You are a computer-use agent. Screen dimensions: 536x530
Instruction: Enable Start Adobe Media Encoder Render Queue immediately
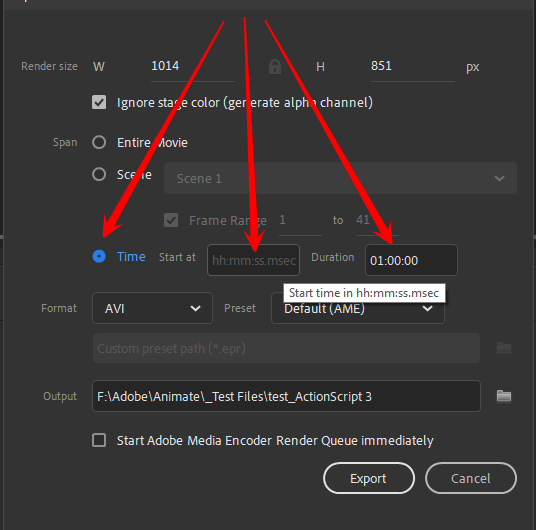click(x=99, y=440)
